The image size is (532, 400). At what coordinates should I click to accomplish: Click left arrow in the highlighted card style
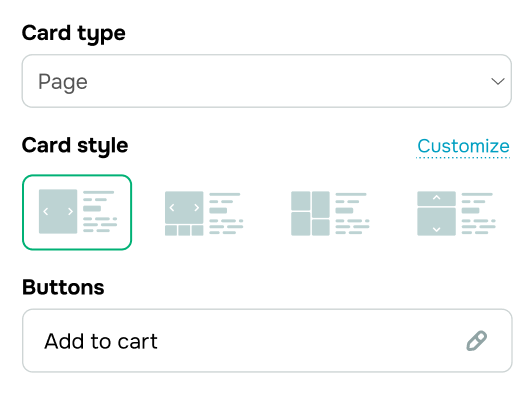(x=46, y=212)
